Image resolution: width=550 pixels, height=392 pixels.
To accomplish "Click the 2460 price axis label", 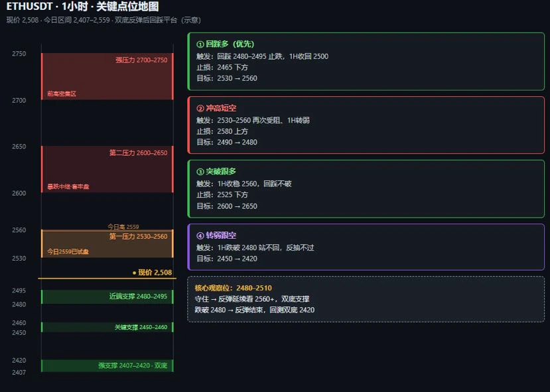I will tap(19, 322).
